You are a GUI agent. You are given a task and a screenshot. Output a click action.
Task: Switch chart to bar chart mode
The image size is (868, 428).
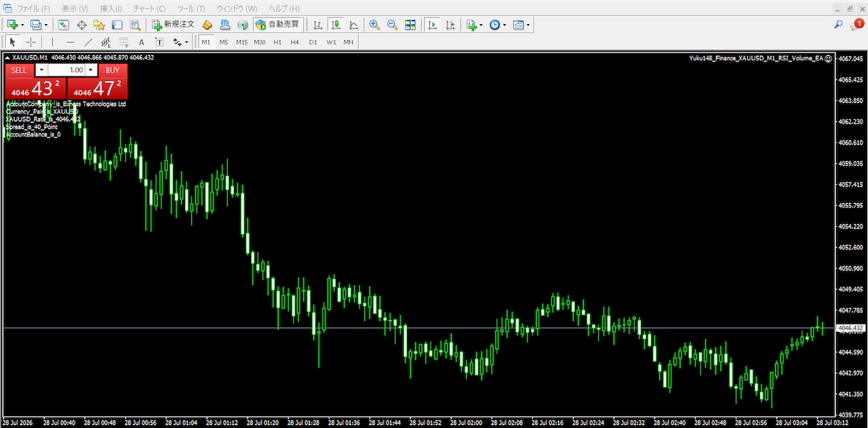317,25
